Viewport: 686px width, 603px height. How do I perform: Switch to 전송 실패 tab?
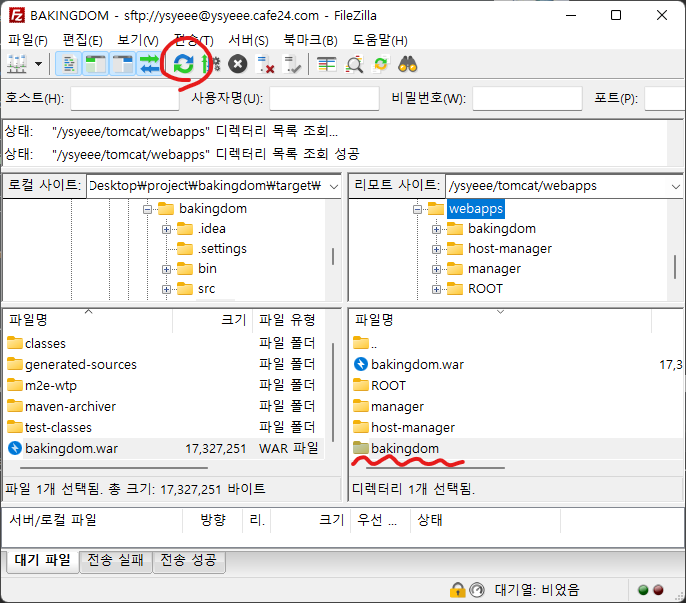click(116, 561)
